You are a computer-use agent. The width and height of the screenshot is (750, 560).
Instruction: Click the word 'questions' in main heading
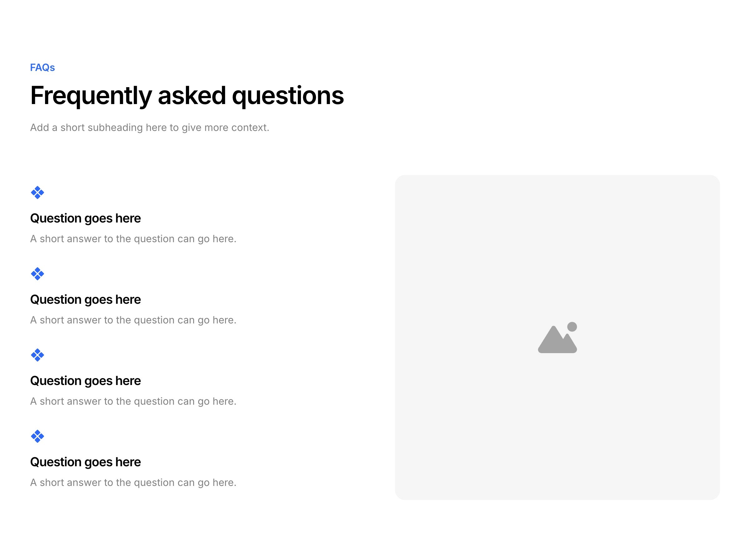(x=288, y=97)
